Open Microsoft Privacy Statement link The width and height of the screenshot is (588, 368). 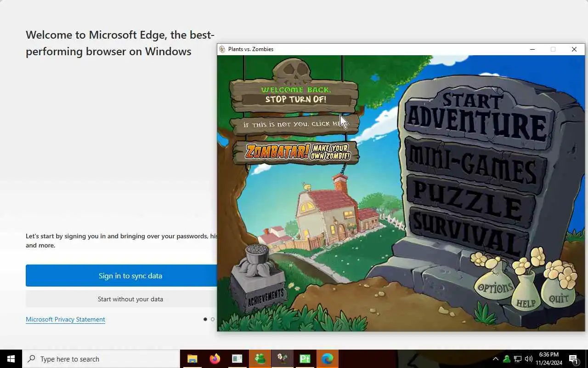(x=65, y=319)
